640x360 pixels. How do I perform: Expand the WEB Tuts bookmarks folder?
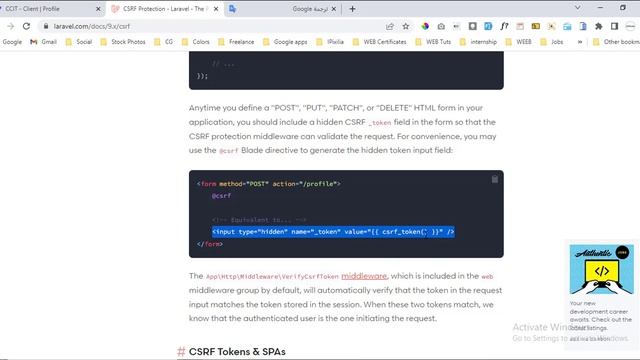tap(433, 42)
